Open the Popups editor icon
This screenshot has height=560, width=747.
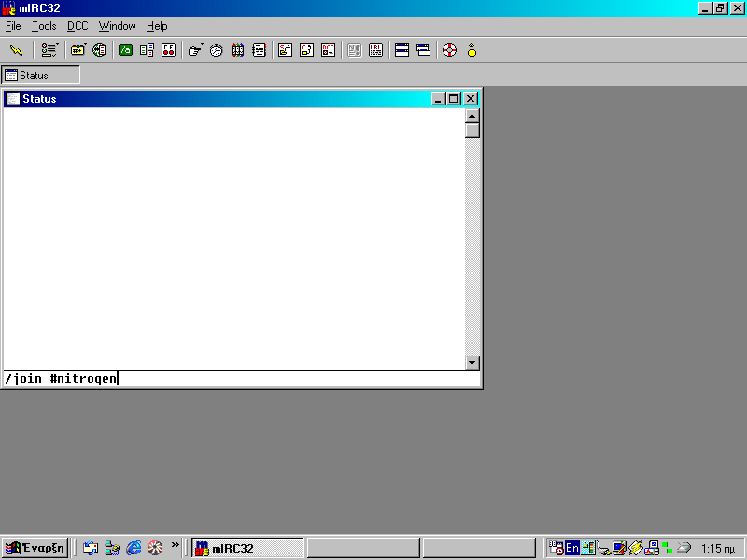(147, 50)
